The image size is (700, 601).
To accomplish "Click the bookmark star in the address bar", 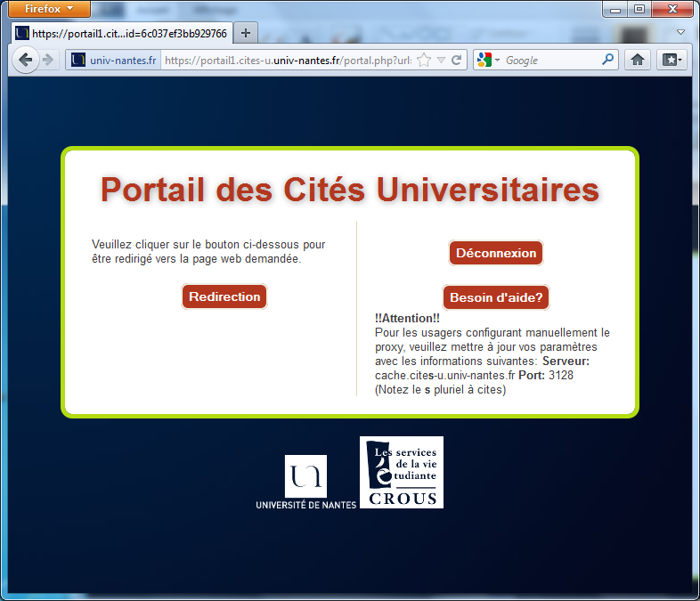I will 424,61.
